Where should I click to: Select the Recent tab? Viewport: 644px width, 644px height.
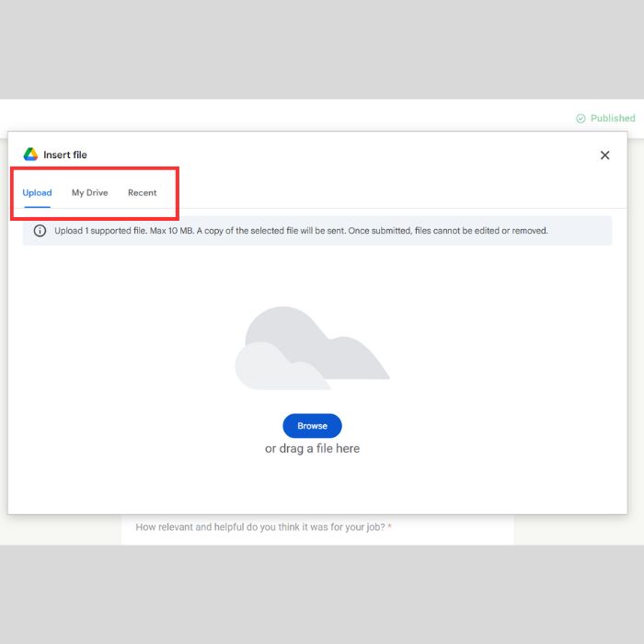pyautogui.click(x=142, y=192)
